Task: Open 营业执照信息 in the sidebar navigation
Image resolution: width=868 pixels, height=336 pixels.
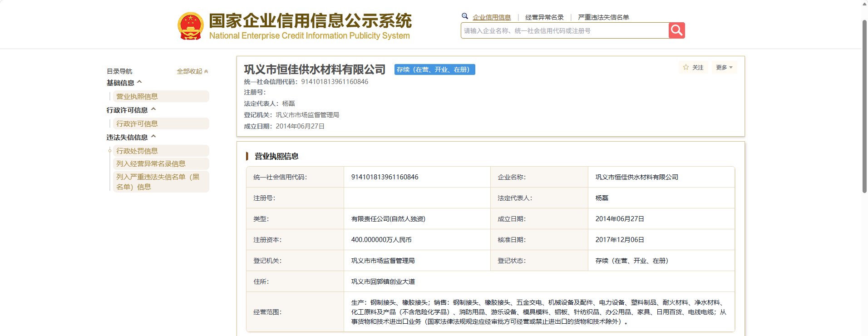Action: click(x=161, y=96)
